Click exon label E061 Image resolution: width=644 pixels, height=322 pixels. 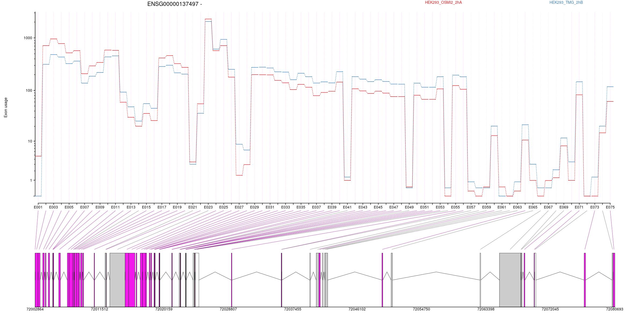click(502, 207)
